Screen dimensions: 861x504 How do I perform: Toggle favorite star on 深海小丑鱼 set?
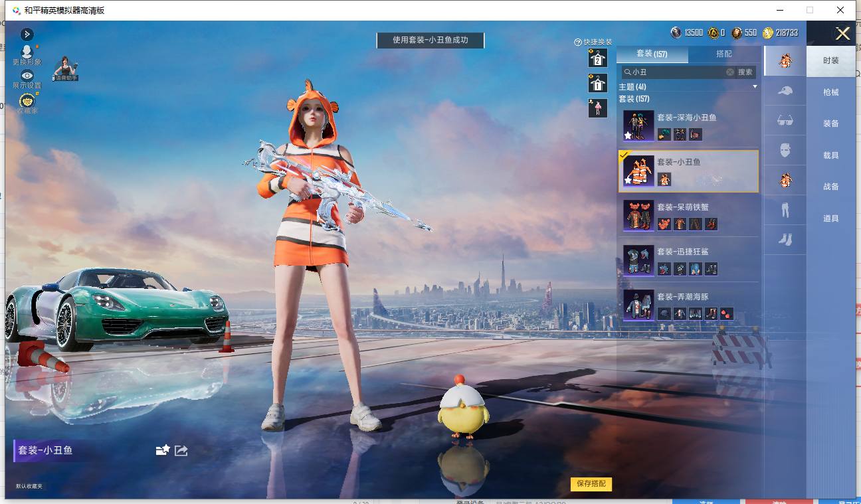coord(628,135)
